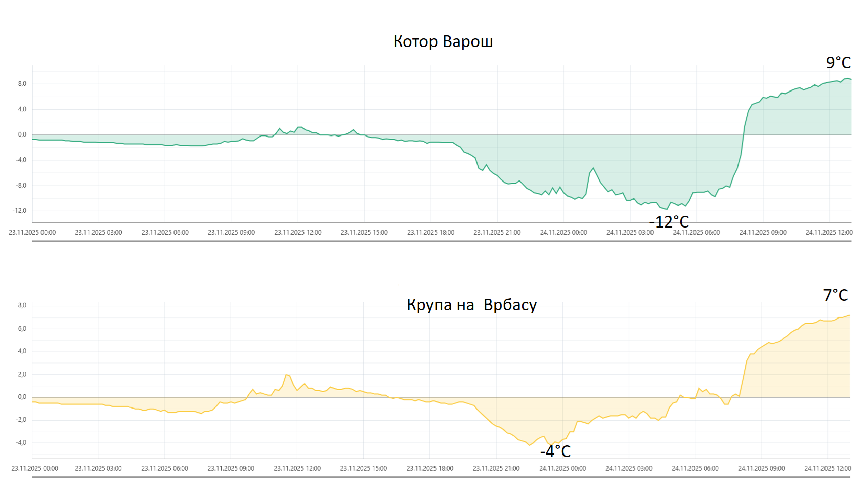Click the Крупа на Врбасу chart title
Screen dimensions: 868x499
(x=471, y=305)
